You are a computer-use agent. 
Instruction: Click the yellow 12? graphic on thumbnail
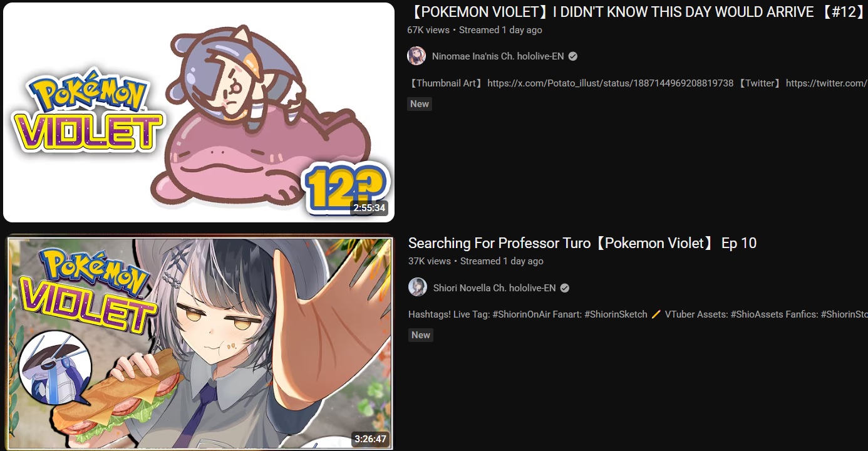(346, 187)
